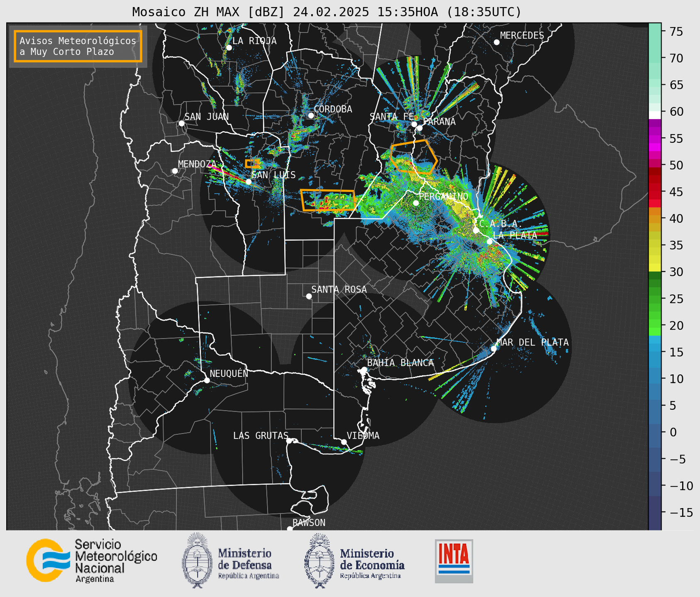Click the INTA logo
Image resolution: width=700 pixels, height=597 pixels.
point(454,561)
